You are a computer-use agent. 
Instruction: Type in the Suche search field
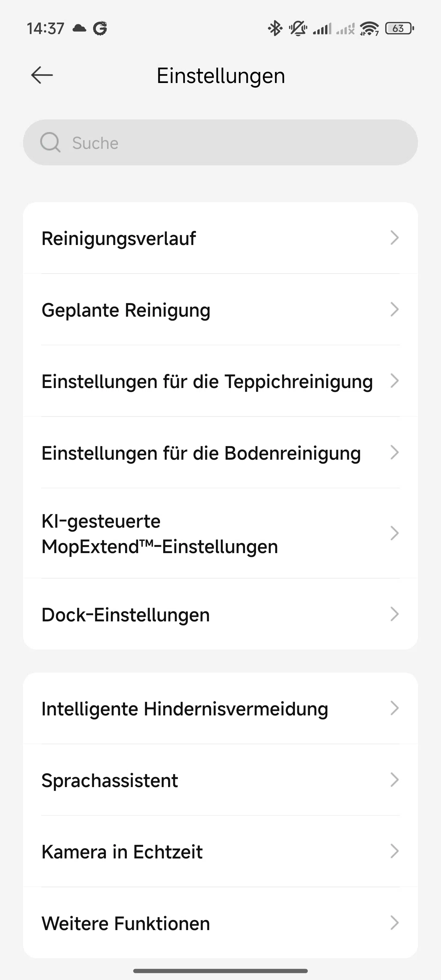pos(228,143)
